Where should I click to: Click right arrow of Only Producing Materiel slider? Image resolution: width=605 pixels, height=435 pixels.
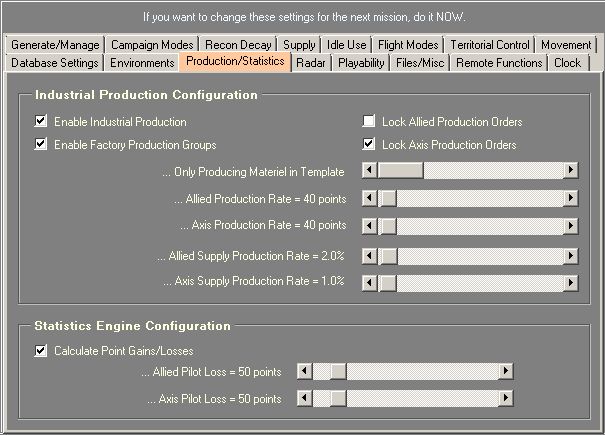coord(571,171)
